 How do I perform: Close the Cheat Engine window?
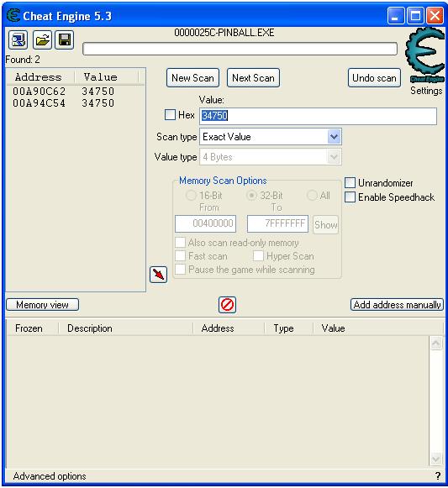[x=435, y=16]
